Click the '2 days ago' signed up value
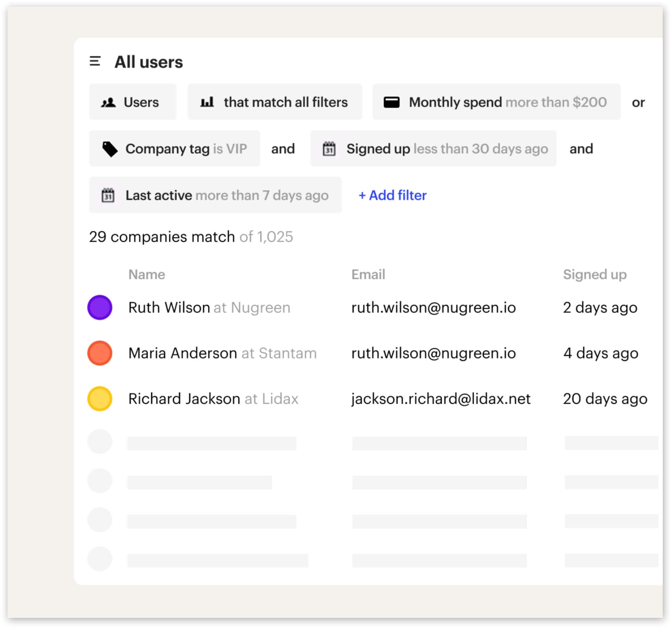The height and width of the screenshot is (628, 672). coord(600,308)
